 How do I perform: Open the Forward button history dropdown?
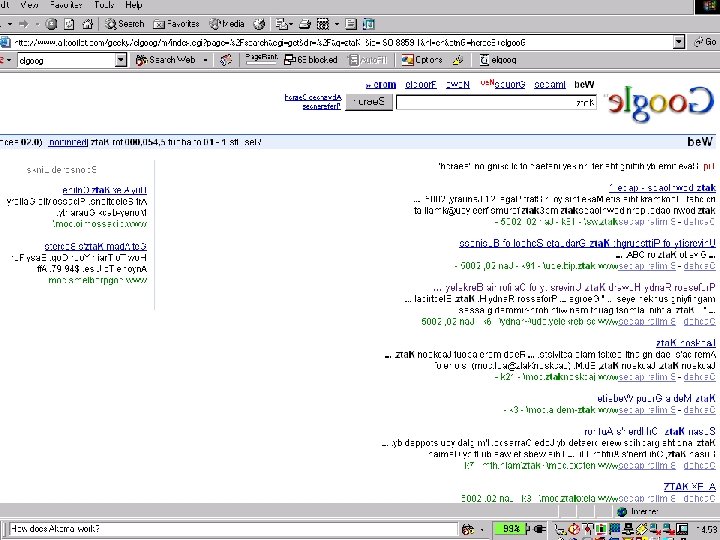click(37, 24)
